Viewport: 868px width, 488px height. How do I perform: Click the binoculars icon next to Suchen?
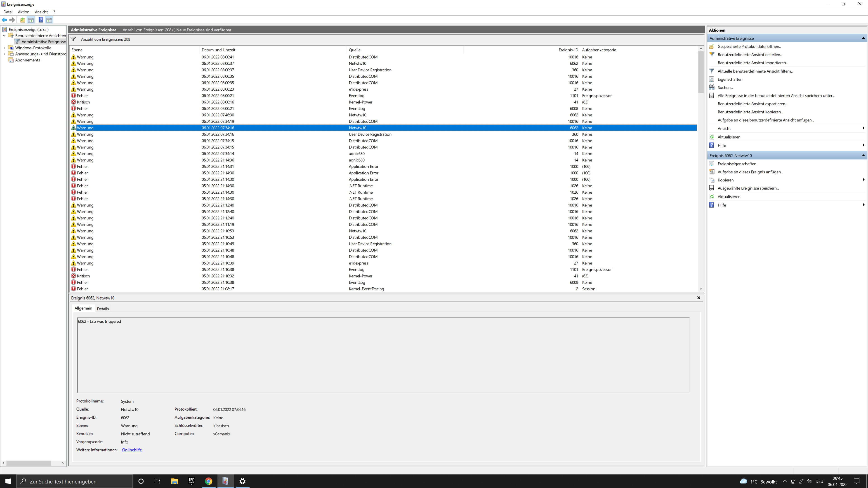712,87
